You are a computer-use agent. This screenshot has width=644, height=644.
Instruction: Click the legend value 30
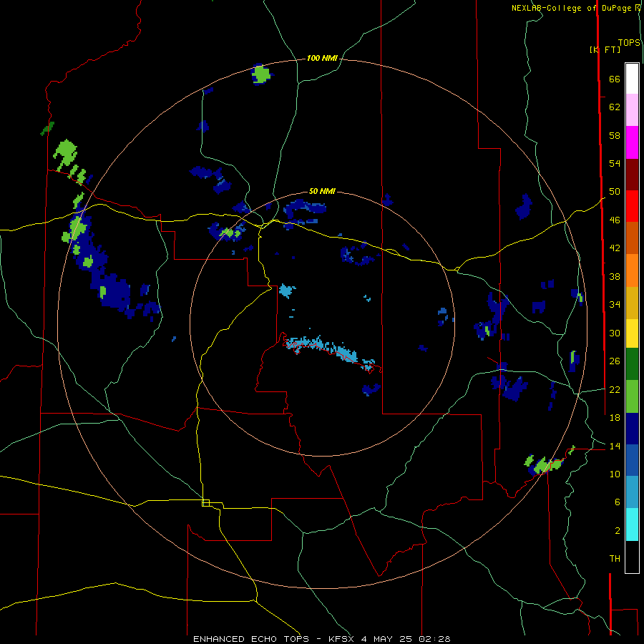615,333
